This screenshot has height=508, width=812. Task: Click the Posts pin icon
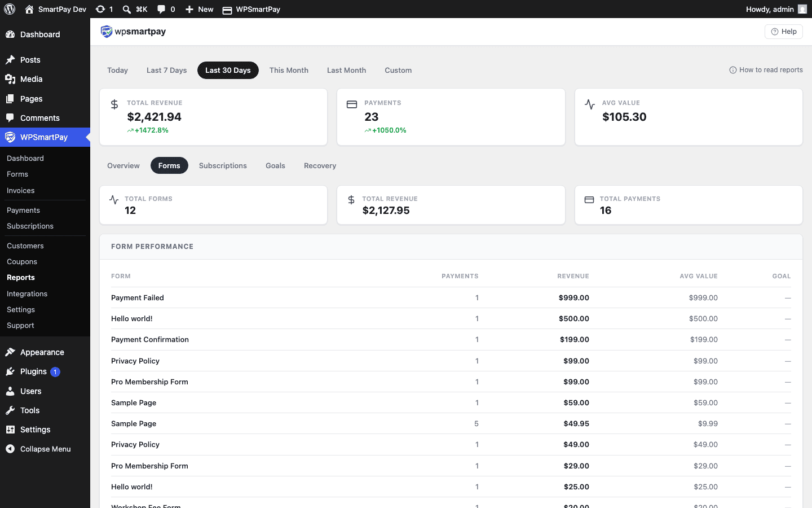pyautogui.click(x=10, y=60)
